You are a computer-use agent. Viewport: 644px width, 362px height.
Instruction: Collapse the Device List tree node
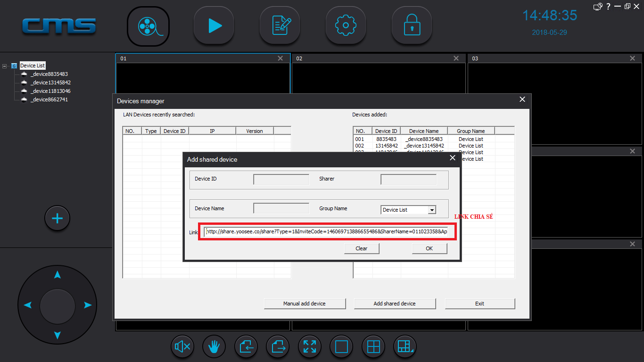click(5, 66)
